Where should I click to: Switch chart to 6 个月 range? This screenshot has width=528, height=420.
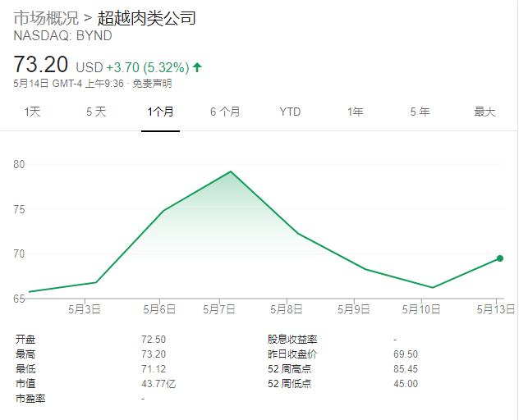click(x=225, y=112)
